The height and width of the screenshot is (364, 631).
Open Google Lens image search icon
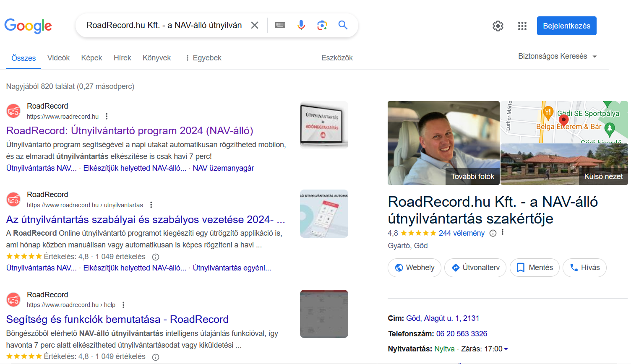tap(322, 25)
